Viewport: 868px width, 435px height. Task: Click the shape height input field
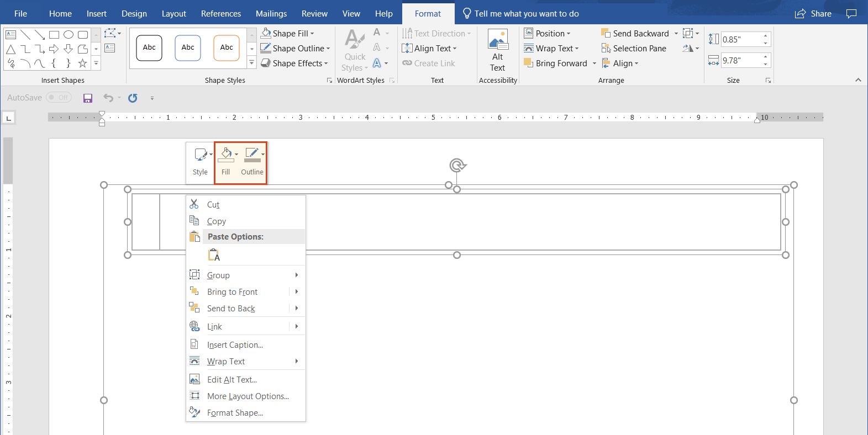[740, 40]
